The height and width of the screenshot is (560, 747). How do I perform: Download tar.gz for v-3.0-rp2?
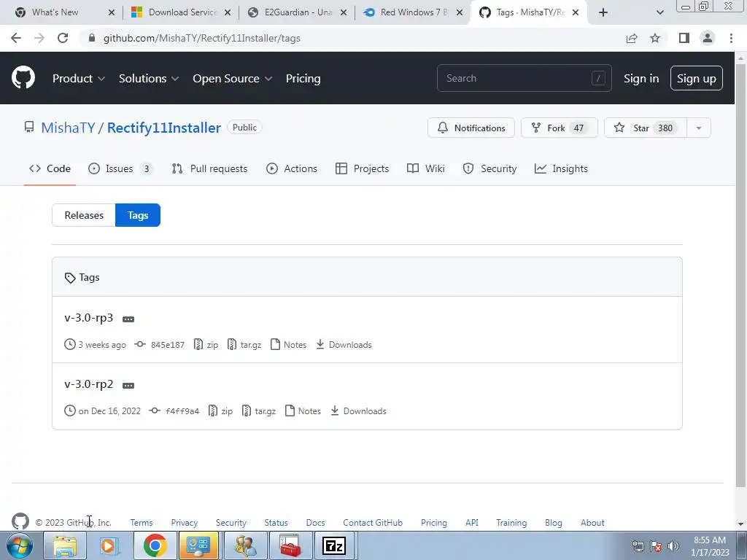[x=259, y=411]
